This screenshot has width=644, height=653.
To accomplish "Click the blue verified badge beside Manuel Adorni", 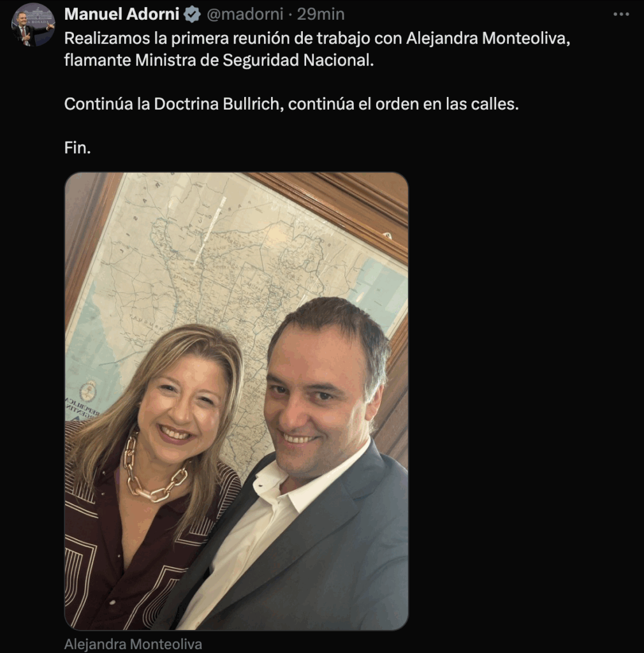I will (193, 15).
